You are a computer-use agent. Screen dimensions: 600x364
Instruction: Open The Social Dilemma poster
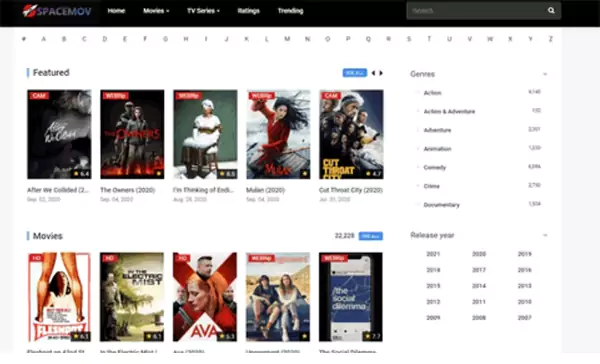tap(351, 297)
